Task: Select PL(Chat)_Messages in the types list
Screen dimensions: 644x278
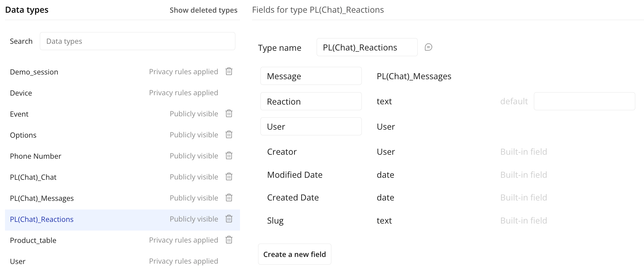Action: (42, 198)
